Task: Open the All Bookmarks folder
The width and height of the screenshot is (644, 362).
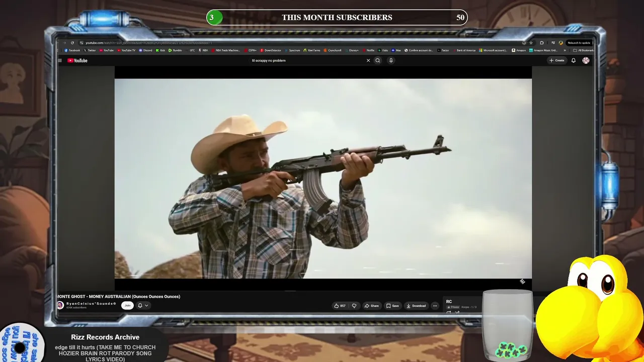Action: click(584, 50)
